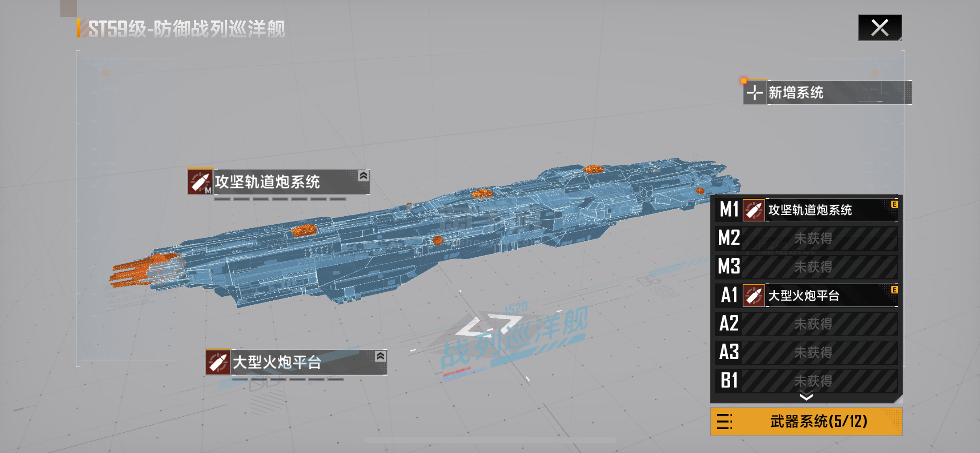Expand slot list with down chevron

click(806, 397)
